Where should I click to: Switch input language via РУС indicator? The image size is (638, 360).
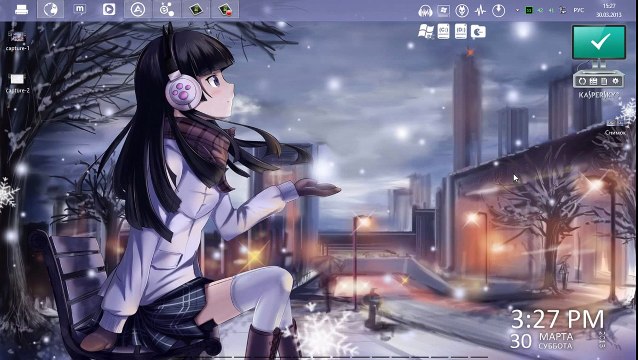(x=579, y=10)
